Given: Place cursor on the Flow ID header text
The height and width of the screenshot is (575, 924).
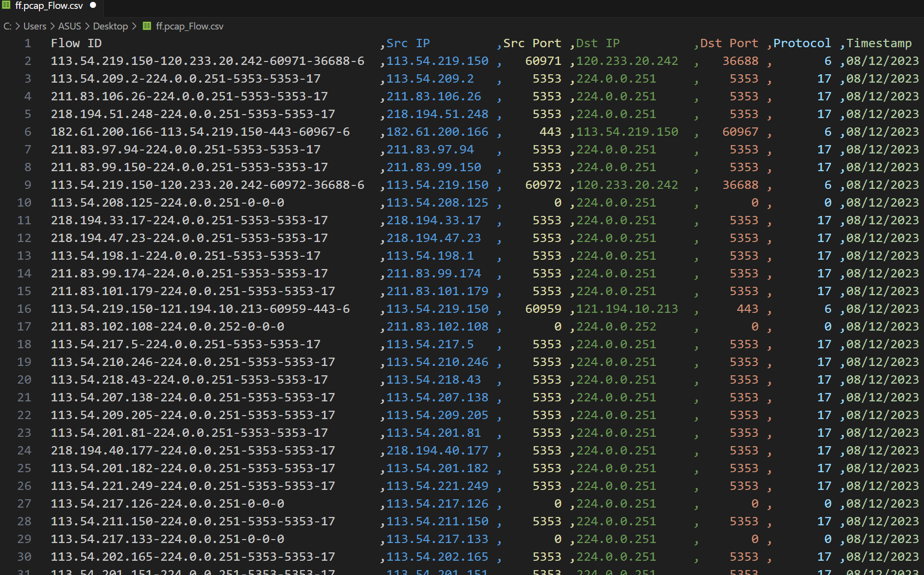Looking at the screenshot, I should tap(76, 43).
